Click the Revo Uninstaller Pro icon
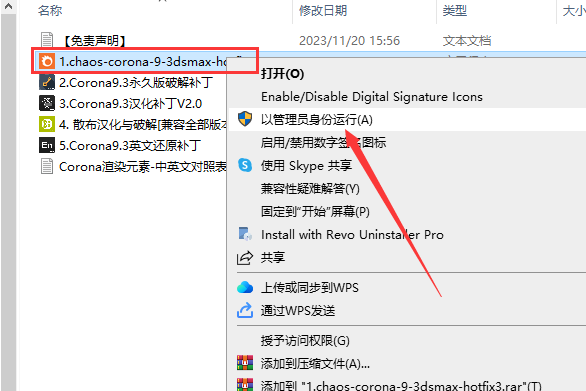This screenshot has width=586, height=391. [x=245, y=234]
